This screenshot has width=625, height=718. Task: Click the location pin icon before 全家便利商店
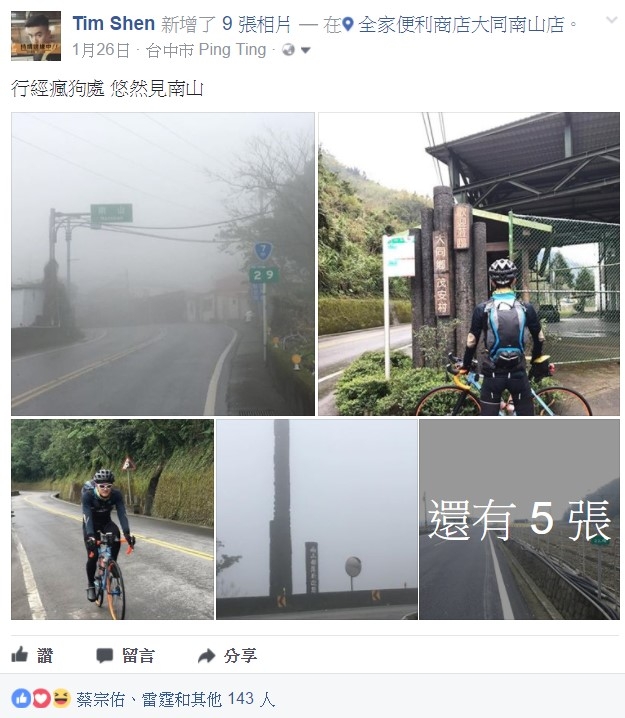point(348,24)
